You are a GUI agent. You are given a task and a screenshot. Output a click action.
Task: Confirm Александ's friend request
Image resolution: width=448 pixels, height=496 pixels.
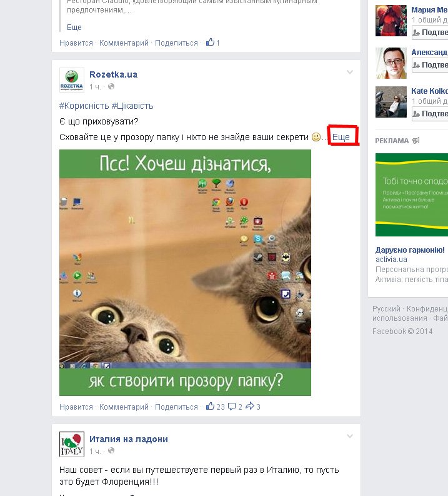pos(430,65)
